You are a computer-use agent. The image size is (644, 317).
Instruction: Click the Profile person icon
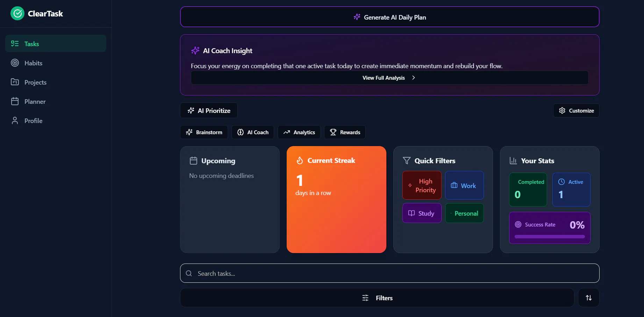tap(15, 121)
